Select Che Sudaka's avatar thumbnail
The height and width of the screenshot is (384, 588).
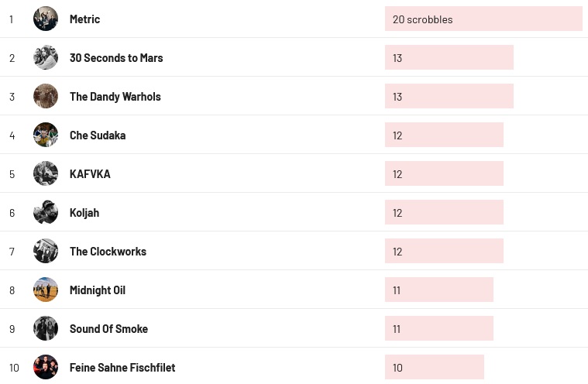tap(46, 135)
